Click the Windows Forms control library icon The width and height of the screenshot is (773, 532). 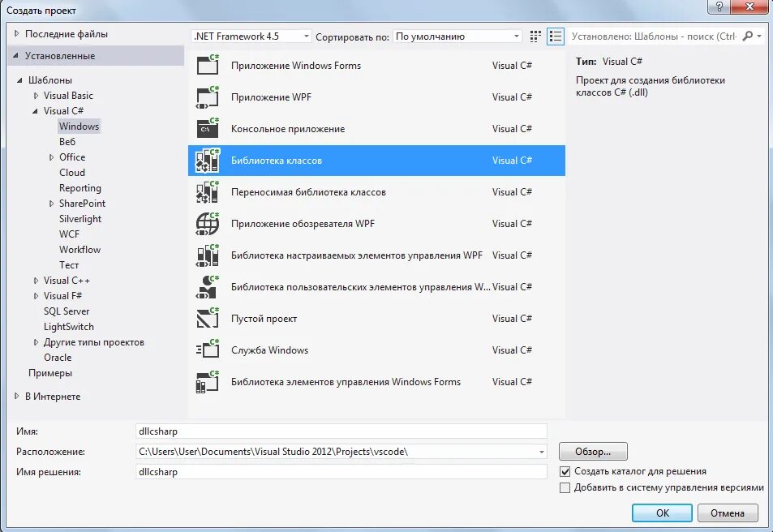pyautogui.click(x=208, y=382)
